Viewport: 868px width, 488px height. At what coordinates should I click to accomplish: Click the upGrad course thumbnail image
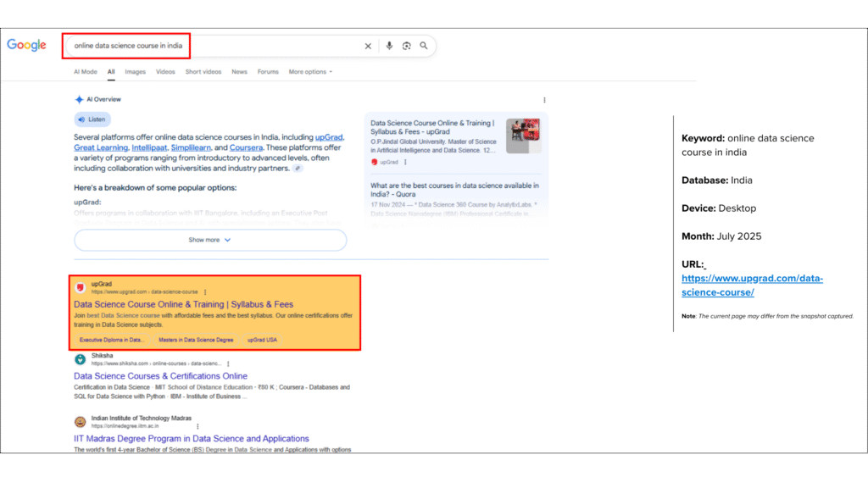(523, 136)
